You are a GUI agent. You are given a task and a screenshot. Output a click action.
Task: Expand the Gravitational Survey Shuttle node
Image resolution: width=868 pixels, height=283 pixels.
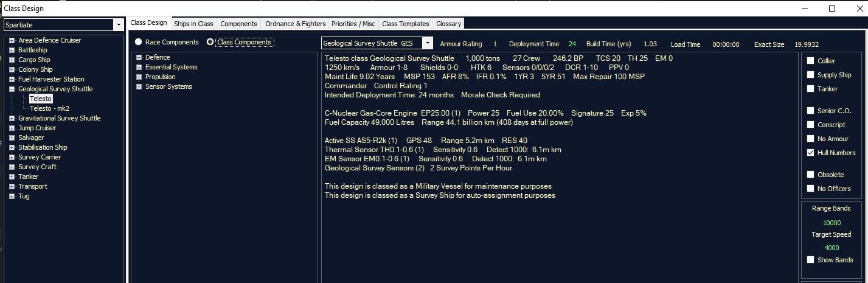12,118
